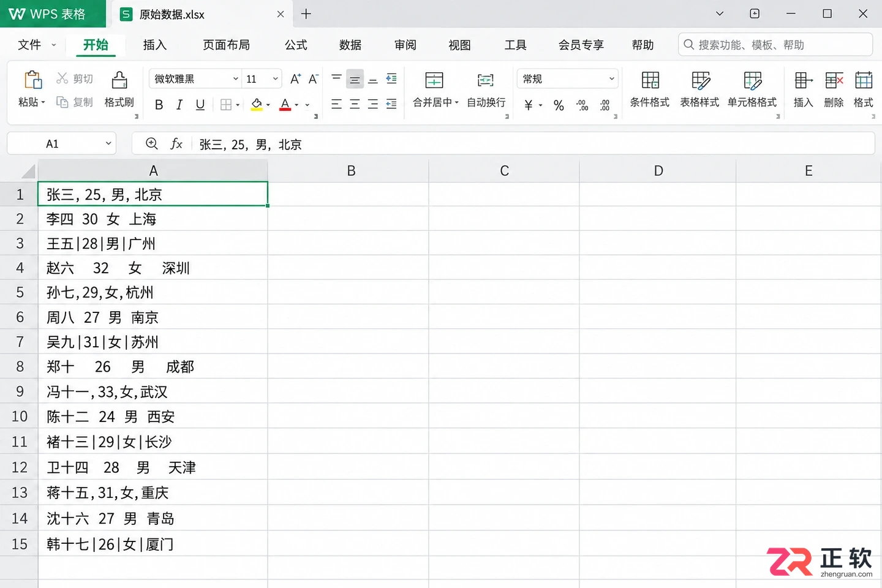Click the search box 搜索功能、模板、帮助
Viewport: 882px width, 588px height.
775,45
